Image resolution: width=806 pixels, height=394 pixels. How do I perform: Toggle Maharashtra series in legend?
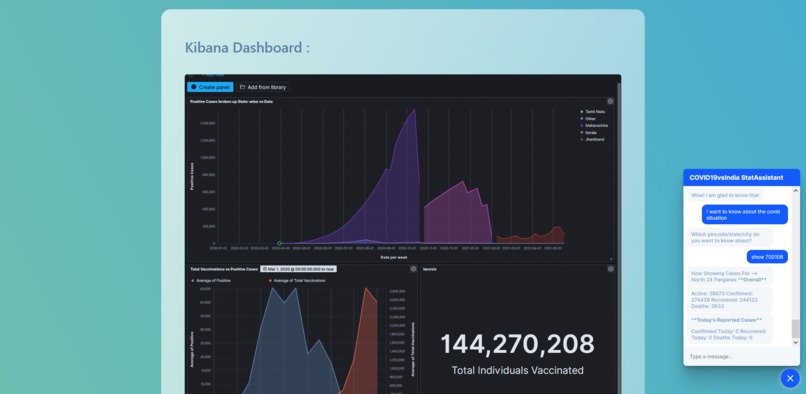594,126
